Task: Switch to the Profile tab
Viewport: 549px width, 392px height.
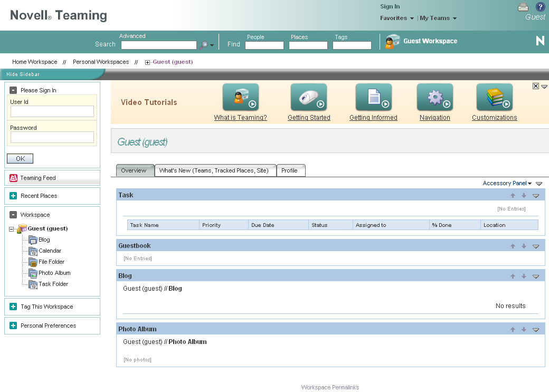Action: (291, 170)
